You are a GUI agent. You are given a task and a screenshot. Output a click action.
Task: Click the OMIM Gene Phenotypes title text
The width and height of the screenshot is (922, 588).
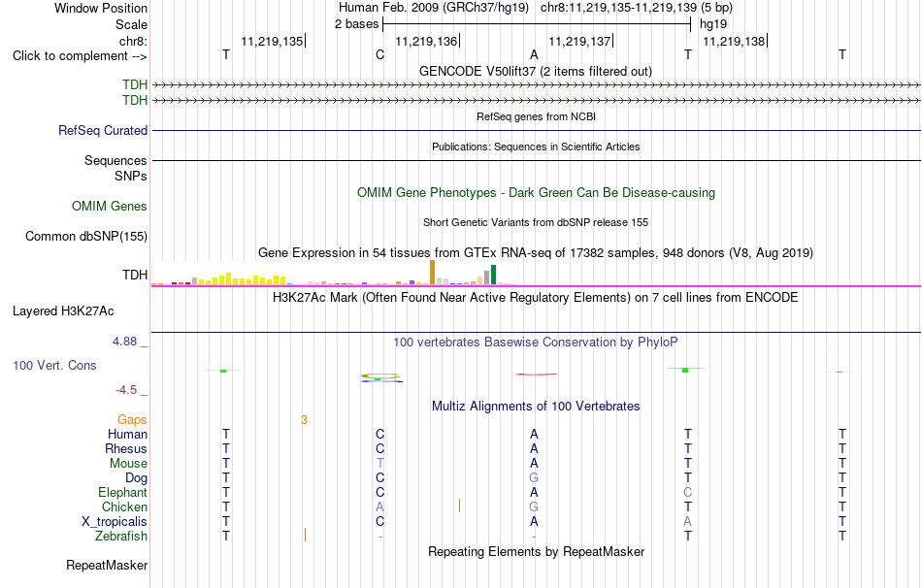pyautogui.click(x=536, y=193)
